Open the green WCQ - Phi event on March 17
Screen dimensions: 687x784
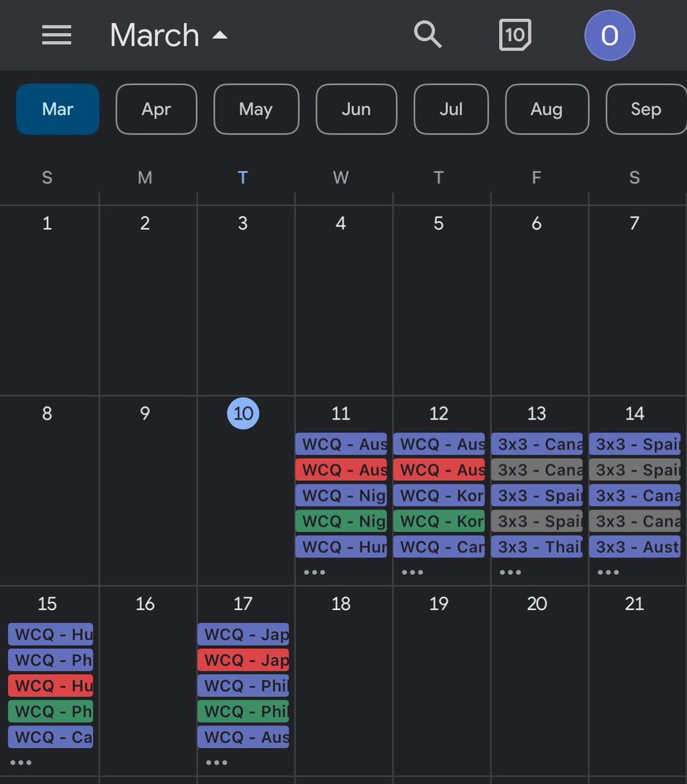click(243, 711)
